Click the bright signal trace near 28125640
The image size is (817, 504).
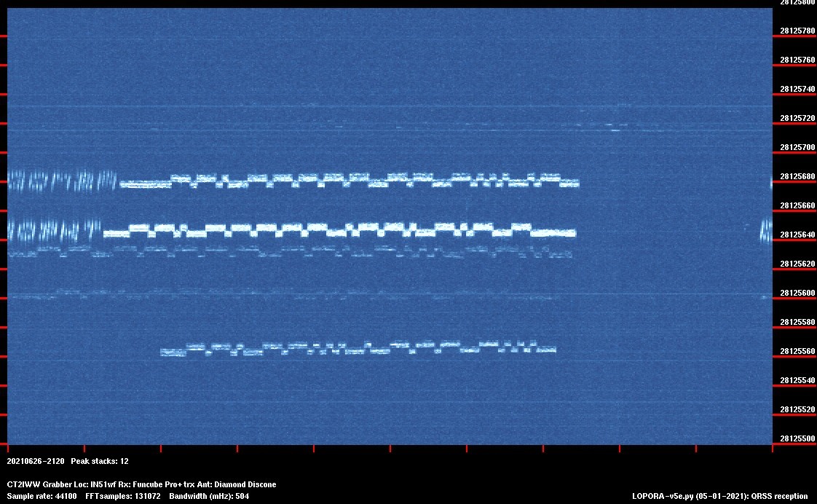(x=340, y=230)
